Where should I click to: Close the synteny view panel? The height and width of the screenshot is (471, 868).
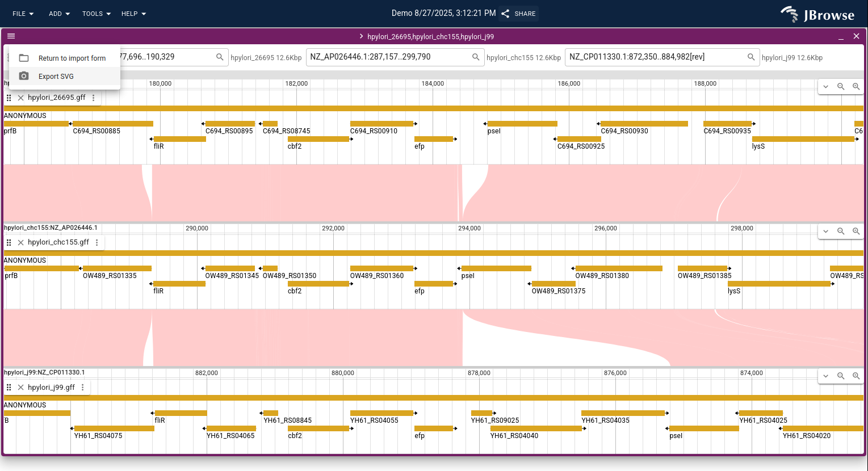[857, 36]
